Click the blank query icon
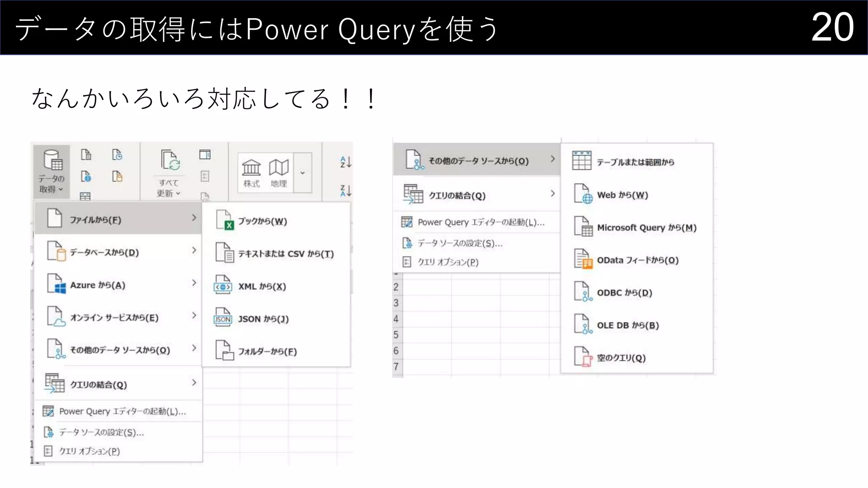Screen dimensions: 868x488 583,357
